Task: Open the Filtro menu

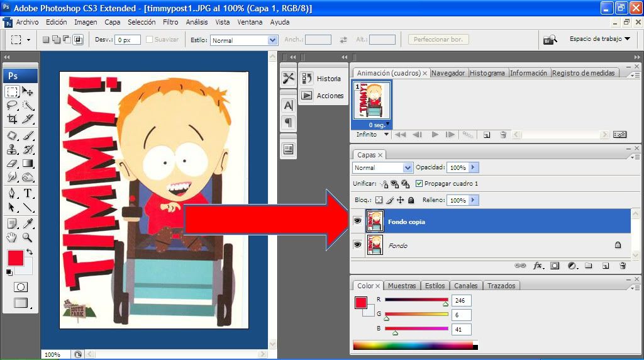Action: click(170, 22)
